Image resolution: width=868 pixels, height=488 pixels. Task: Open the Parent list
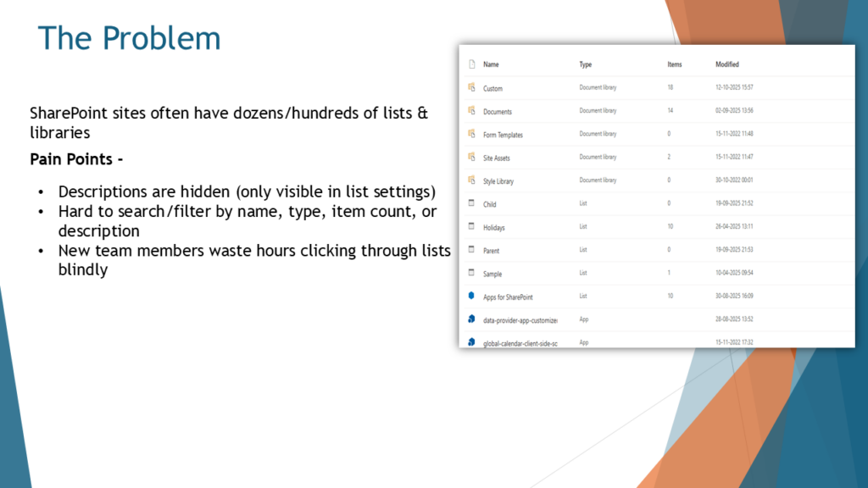click(491, 251)
